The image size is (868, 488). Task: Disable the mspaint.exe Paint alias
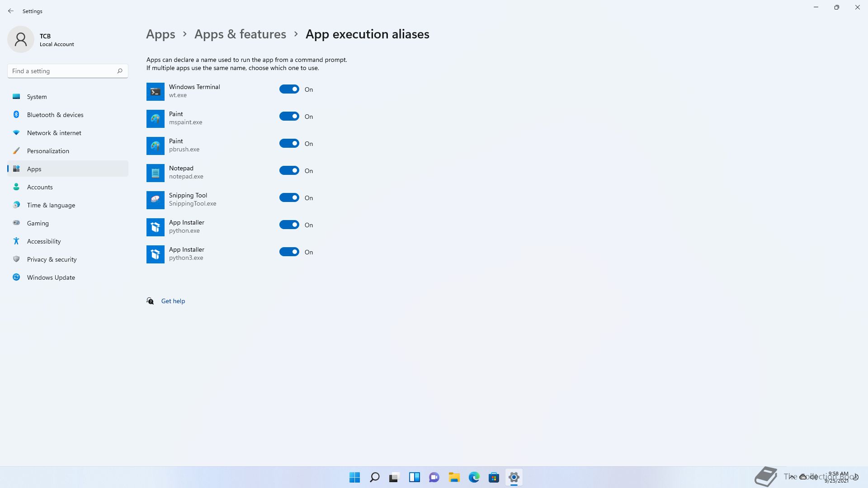point(289,117)
